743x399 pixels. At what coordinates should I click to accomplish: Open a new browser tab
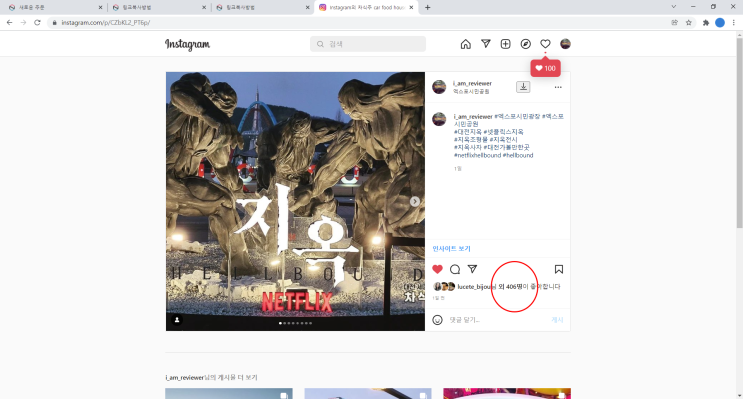(427, 8)
